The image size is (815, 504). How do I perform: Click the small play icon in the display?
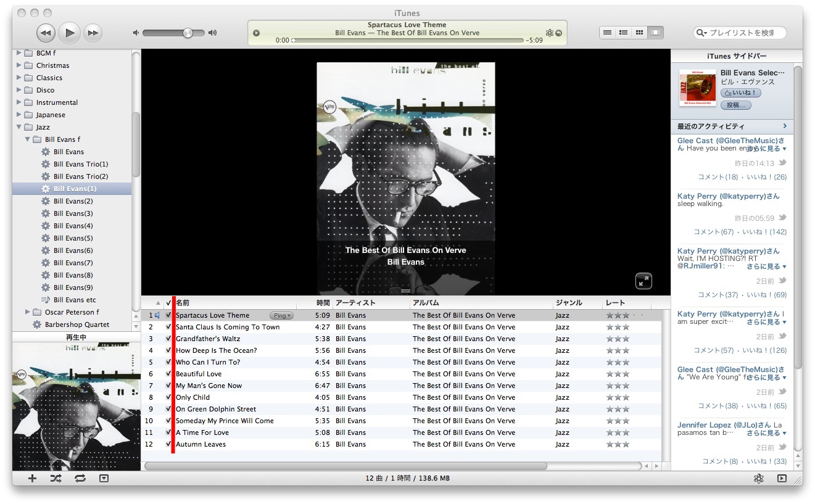(257, 33)
